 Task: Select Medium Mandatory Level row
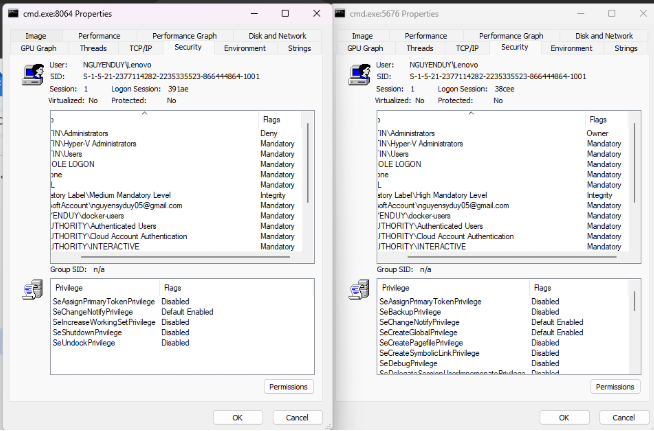tap(176, 195)
